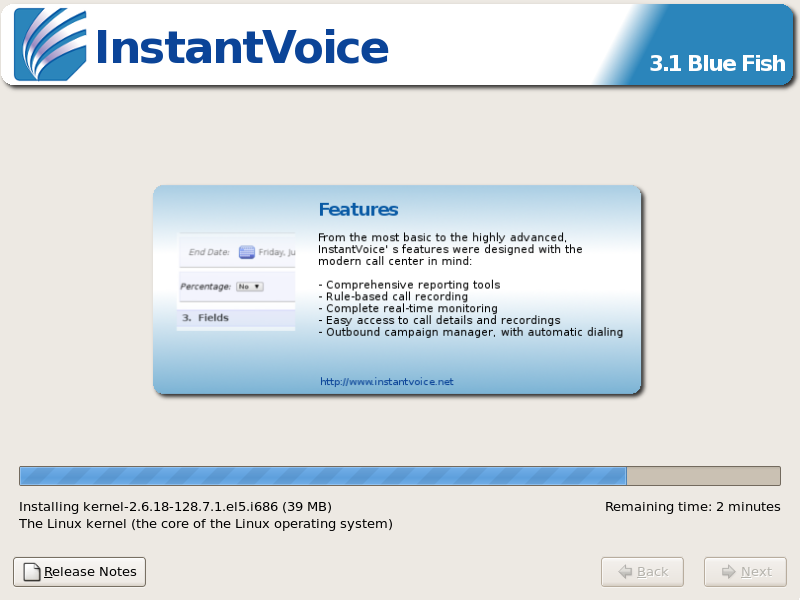Screen dimensions: 800x600
Task: Click the '3. Fields' section header
Action: pos(205,318)
